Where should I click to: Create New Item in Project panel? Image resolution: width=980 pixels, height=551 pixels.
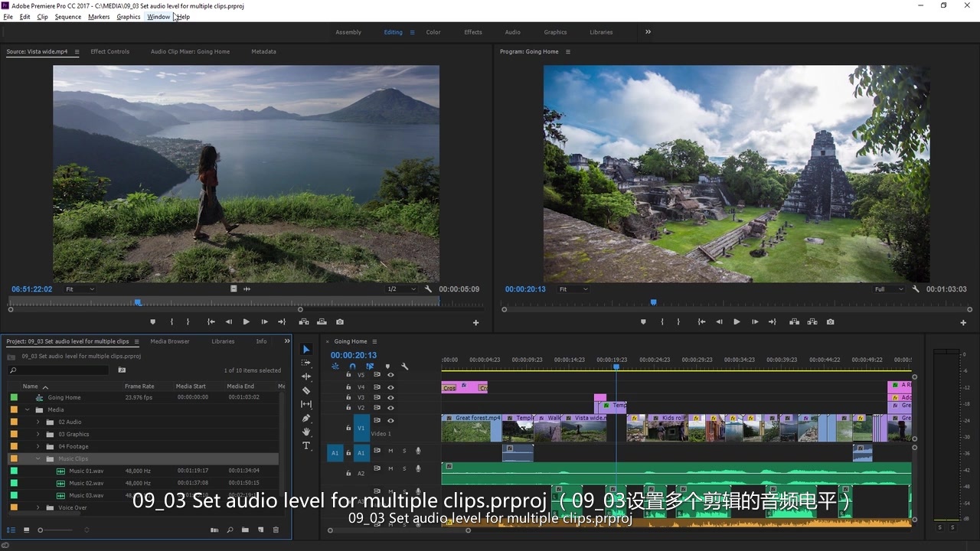point(260,530)
